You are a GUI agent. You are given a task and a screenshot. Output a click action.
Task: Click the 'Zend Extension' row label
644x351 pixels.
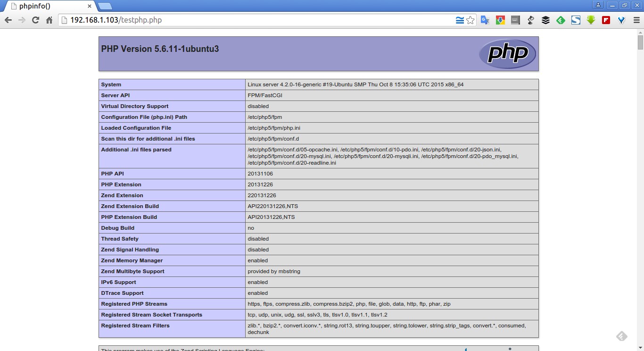[122, 195]
